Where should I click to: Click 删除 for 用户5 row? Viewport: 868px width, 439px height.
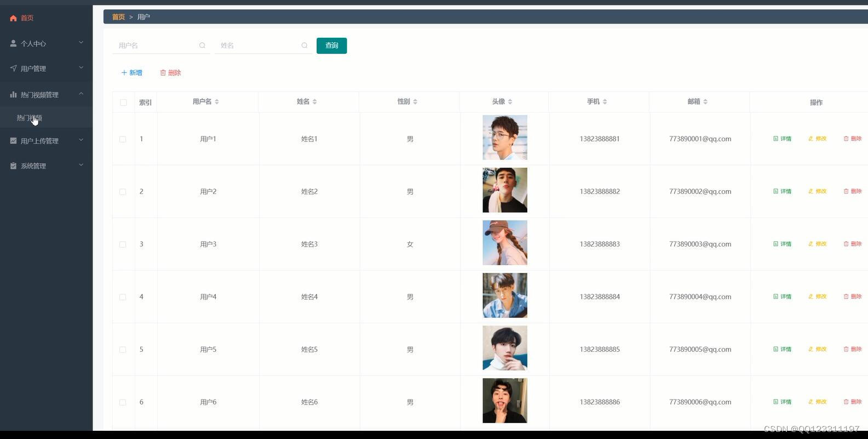[853, 349]
